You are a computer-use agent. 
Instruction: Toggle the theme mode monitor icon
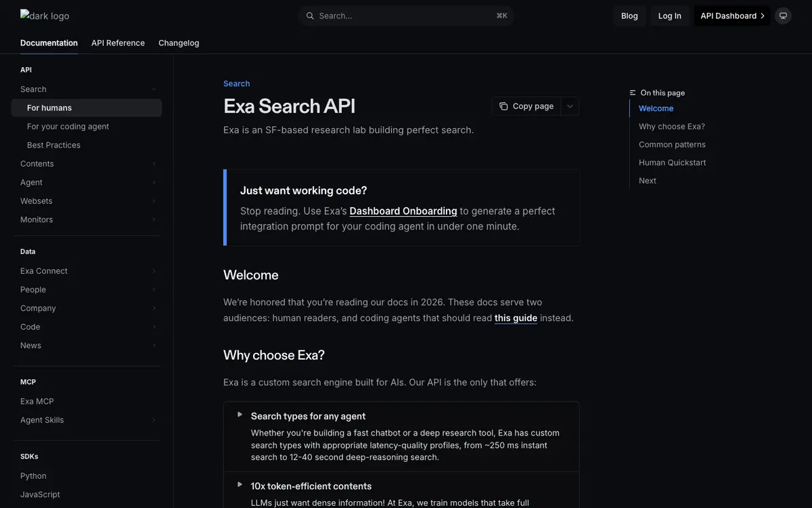point(783,16)
